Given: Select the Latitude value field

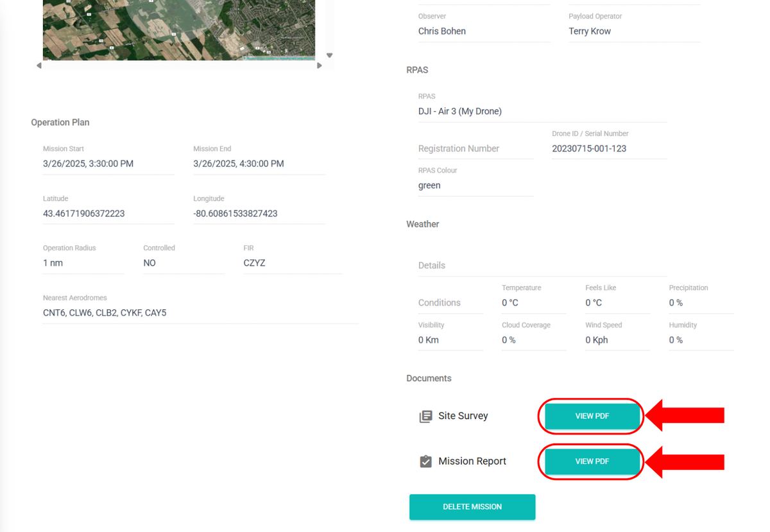Looking at the screenshot, I should tap(108, 214).
